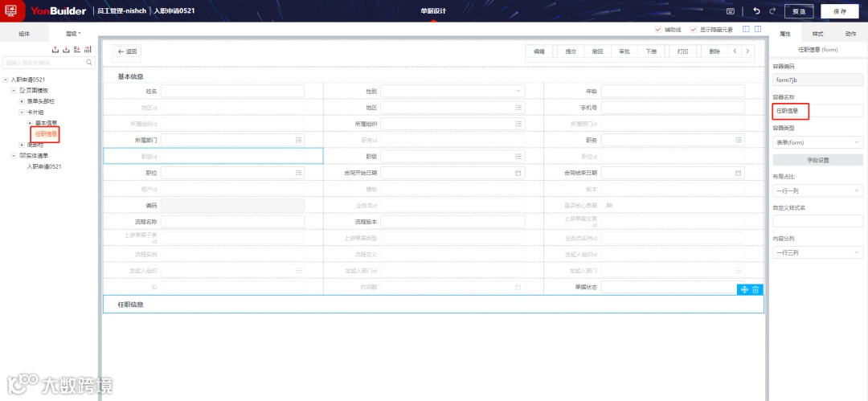Open the list picker icon of 地区 field

coord(518,107)
